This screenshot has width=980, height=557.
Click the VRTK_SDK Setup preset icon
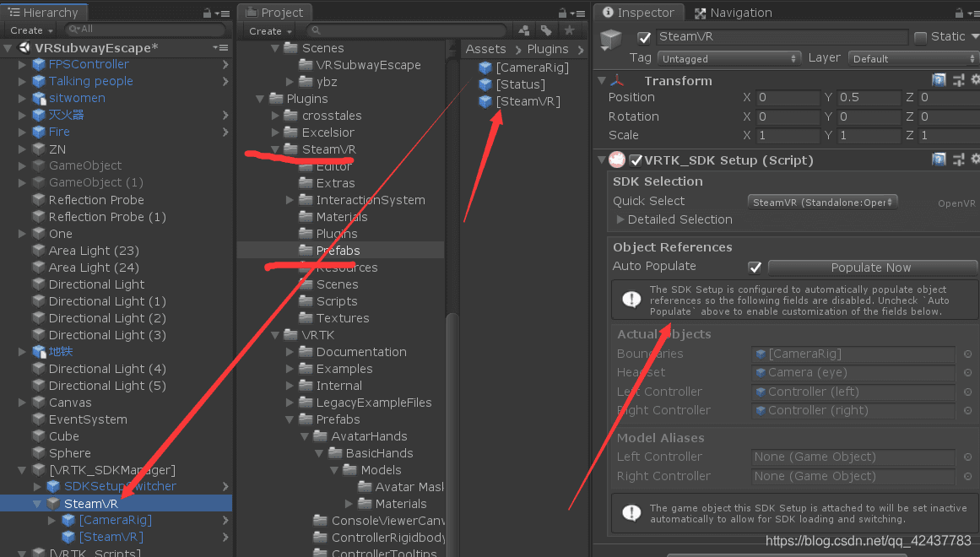click(x=959, y=160)
